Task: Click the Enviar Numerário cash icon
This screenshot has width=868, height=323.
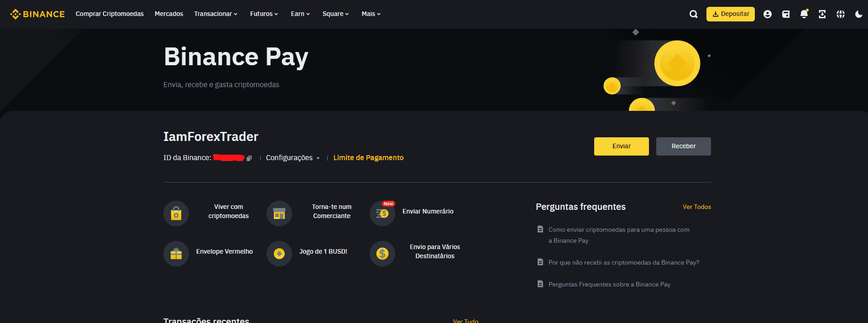Action: [x=382, y=214]
